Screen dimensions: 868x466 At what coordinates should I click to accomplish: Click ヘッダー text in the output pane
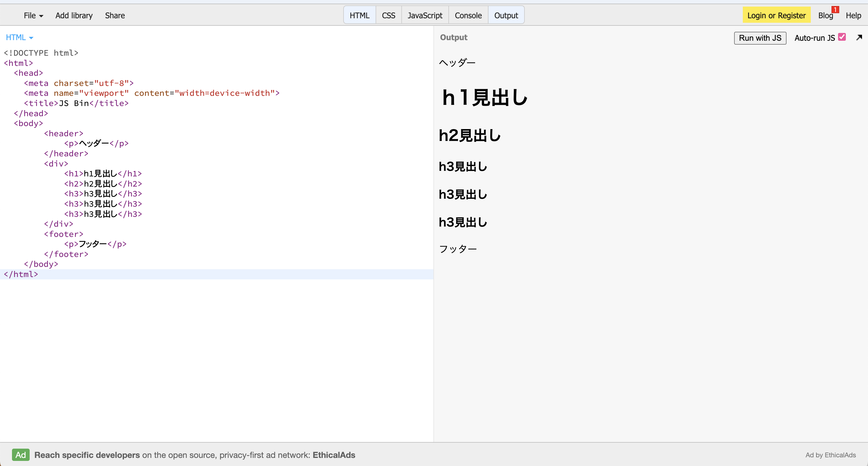(x=457, y=63)
